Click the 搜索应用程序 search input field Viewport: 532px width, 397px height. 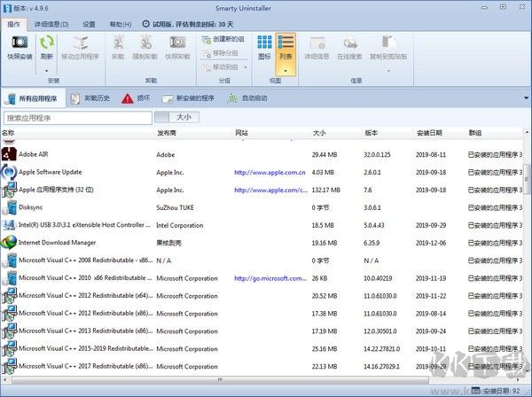(78, 117)
